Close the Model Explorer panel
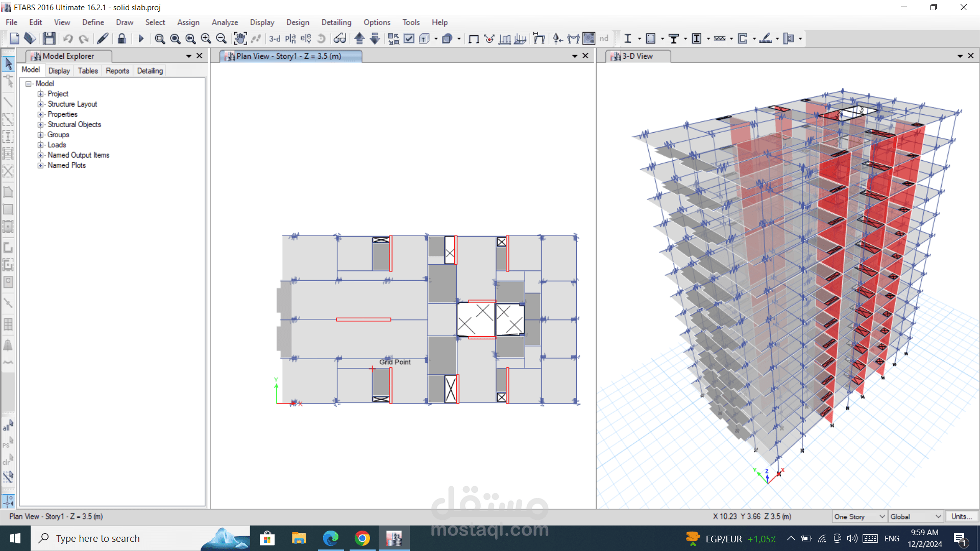This screenshot has width=980, height=551. pyautogui.click(x=200, y=56)
